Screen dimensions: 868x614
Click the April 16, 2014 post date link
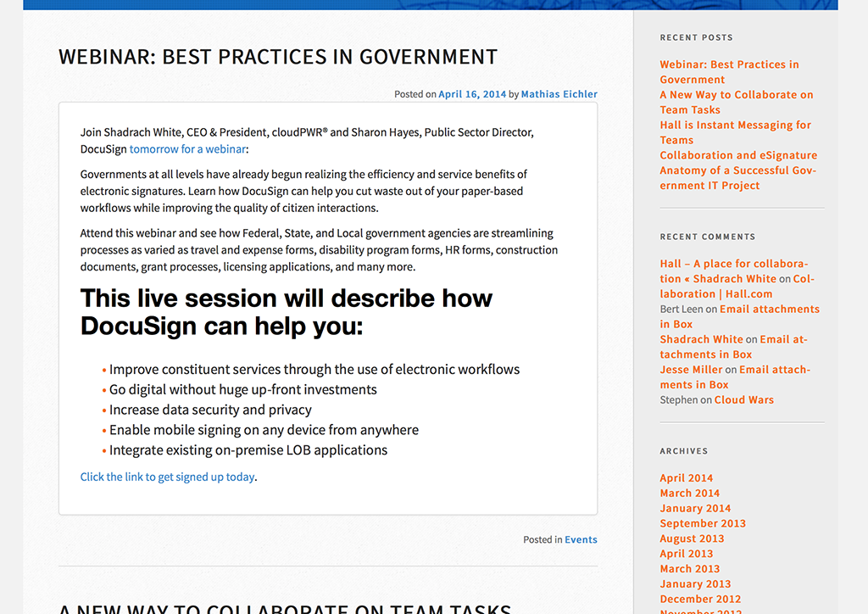pyautogui.click(x=472, y=94)
